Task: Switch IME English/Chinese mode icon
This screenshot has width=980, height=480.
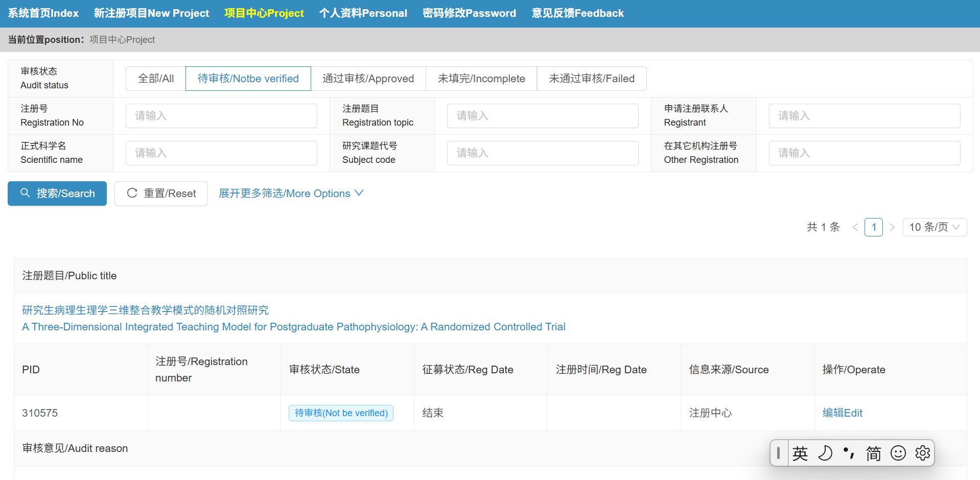Action: click(x=800, y=453)
